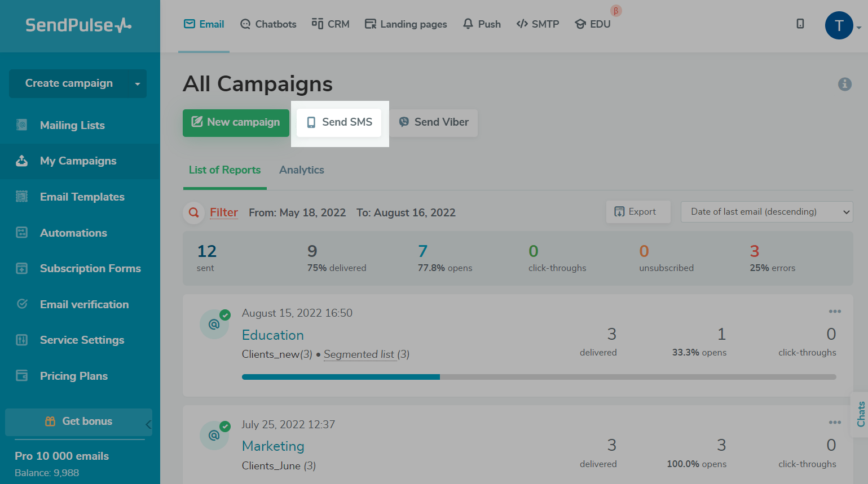The height and width of the screenshot is (484, 868).
Task: Click the info icon near All Campaigns
Action: (x=845, y=84)
